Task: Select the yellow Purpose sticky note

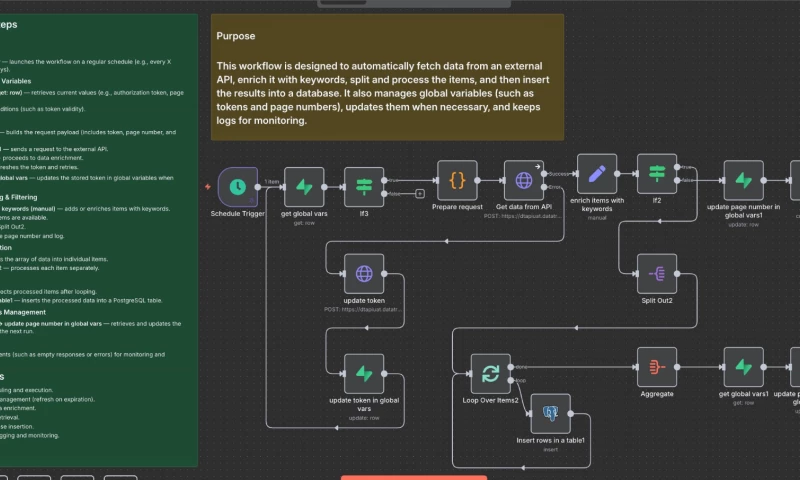Action: [x=387, y=77]
